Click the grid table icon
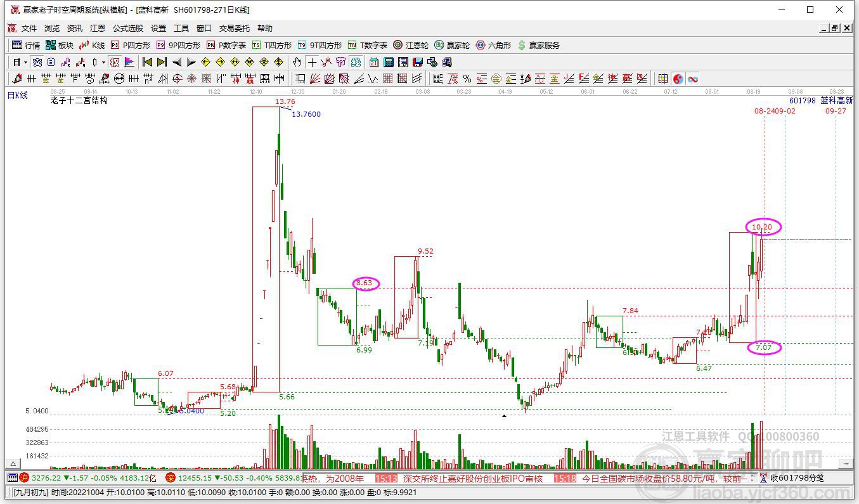 (663, 79)
